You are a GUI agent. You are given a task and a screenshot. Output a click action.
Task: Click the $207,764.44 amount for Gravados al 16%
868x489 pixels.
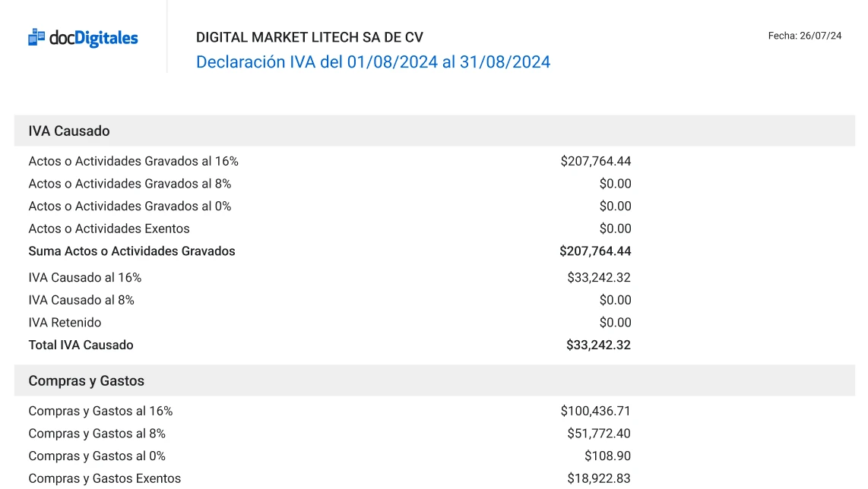[x=595, y=162]
